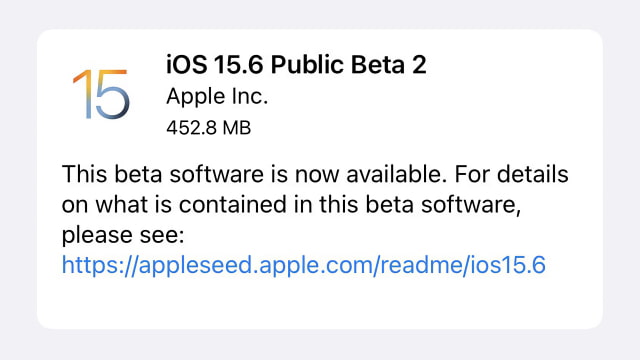
Task: Select the iOS 15.6 Public Beta 2 title
Action: (x=296, y=65)
